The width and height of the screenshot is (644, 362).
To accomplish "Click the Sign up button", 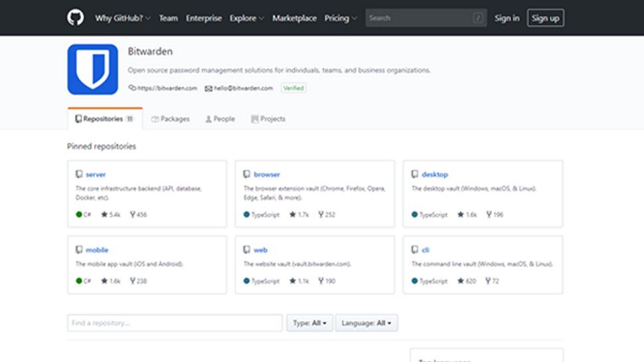I will click(x=546, y=18).
